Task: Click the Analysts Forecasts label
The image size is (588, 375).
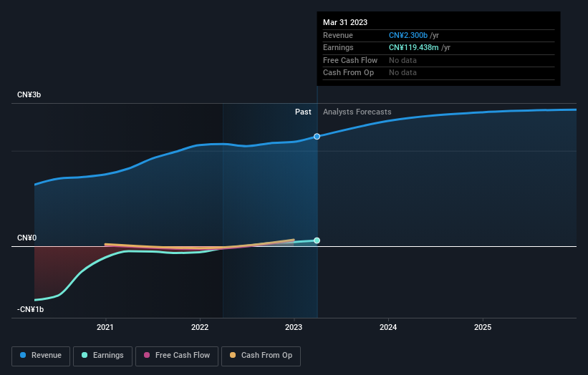Action: [357, 112]
